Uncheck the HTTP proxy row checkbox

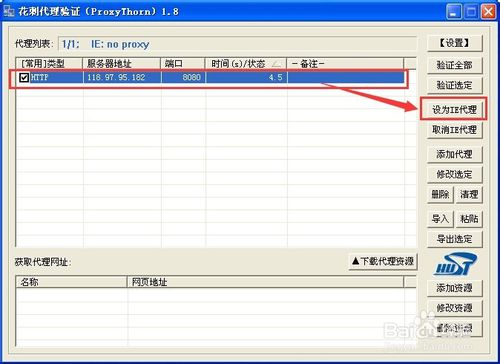tap(24, 78)
